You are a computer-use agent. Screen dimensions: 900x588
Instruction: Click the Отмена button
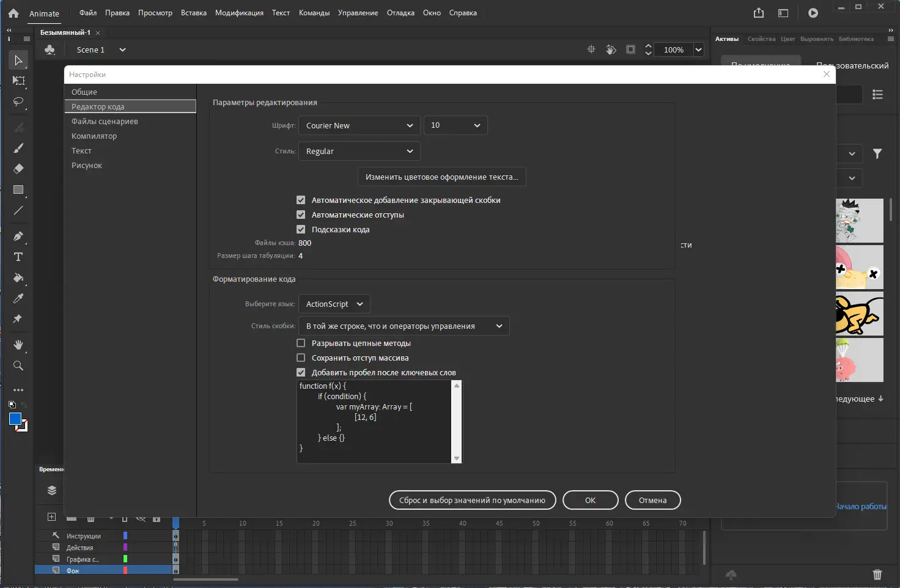pos(652,500)
